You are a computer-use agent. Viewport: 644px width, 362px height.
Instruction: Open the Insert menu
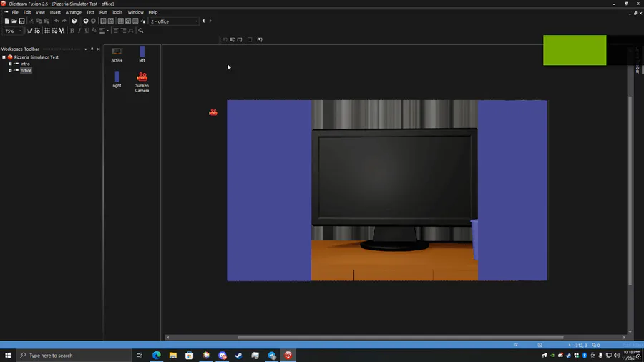pyautogui.click(x=55, y=12)
